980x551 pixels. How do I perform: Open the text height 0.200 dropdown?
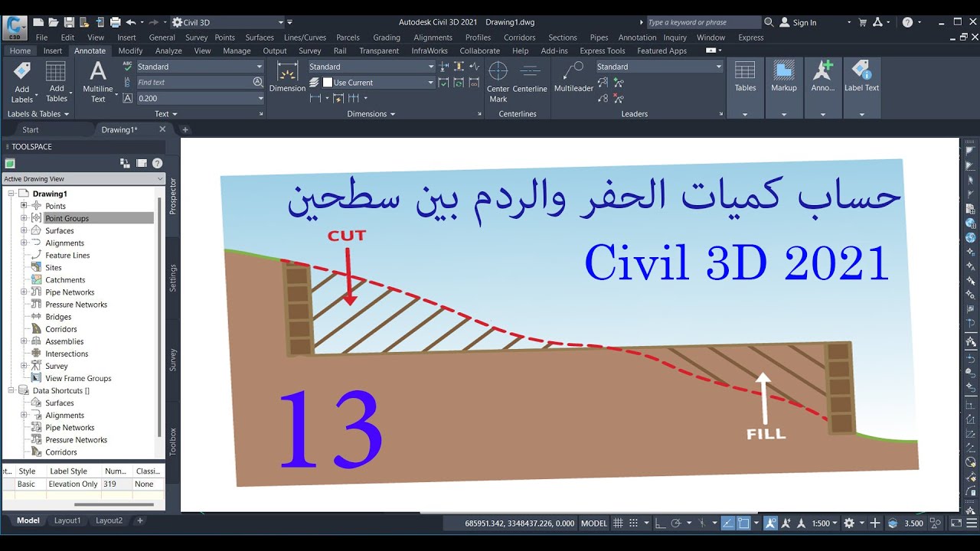pos(200,98)
